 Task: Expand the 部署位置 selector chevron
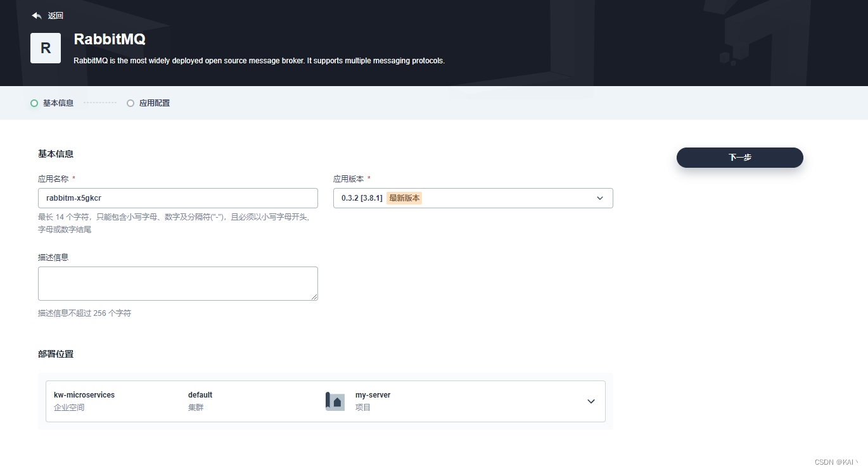click(591, 401)
